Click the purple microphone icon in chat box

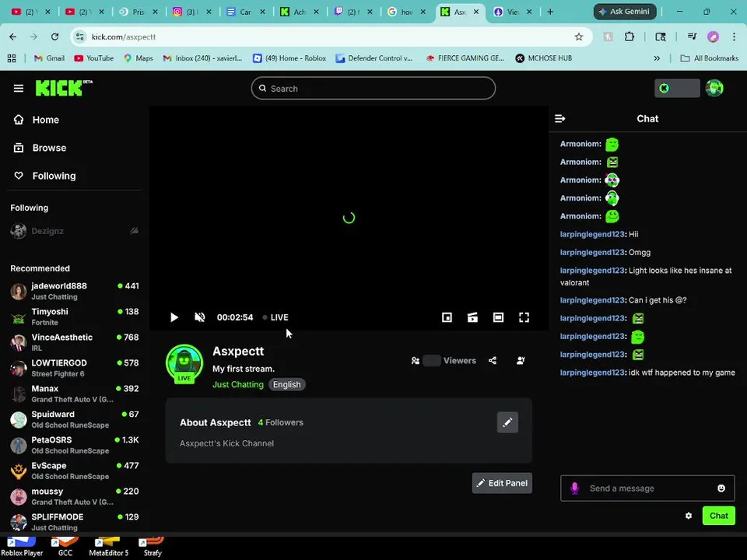[x=574, y=488]
